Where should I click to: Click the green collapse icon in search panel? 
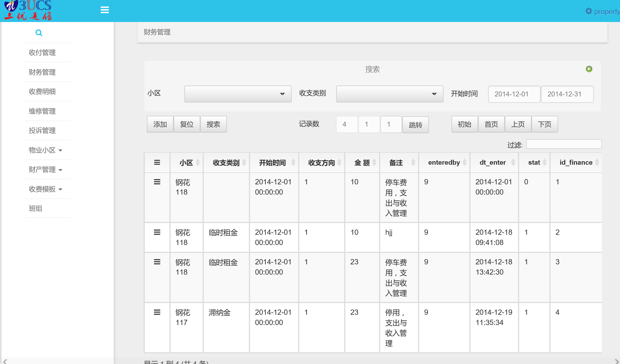point(589,69)
